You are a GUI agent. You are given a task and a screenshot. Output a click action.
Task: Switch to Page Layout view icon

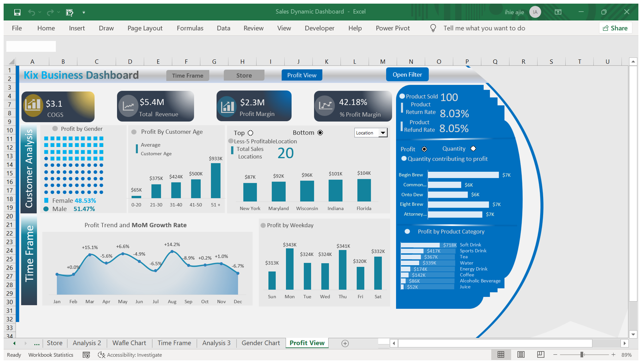(x=521, y=354)
